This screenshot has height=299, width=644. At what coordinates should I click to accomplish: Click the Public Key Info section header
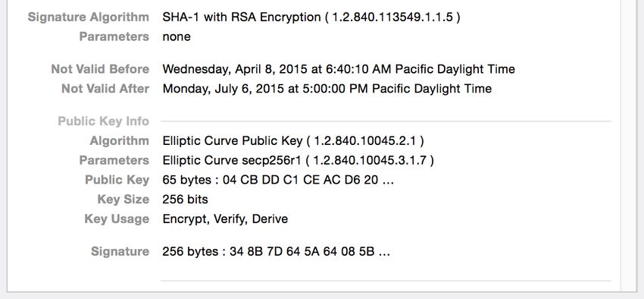pos(104,121)
